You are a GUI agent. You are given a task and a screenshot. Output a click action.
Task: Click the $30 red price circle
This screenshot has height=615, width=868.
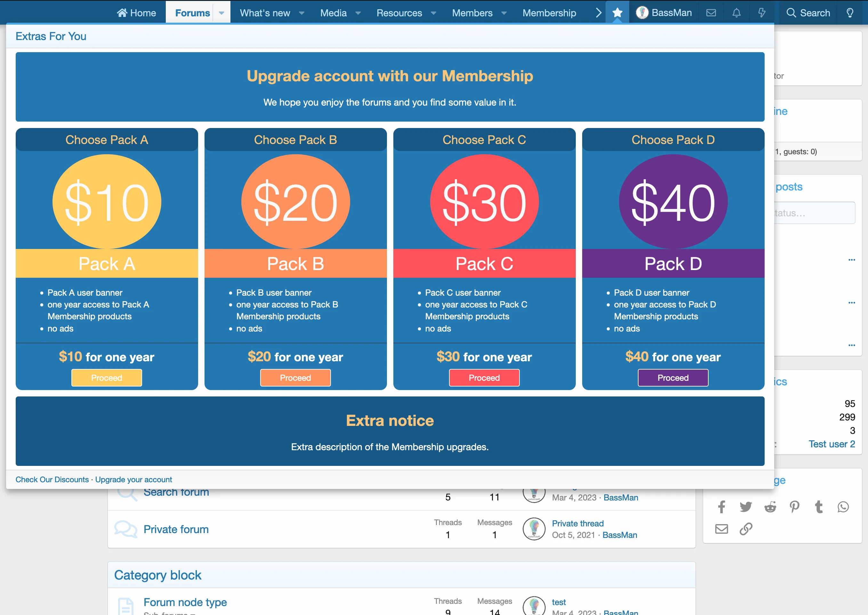484,202
